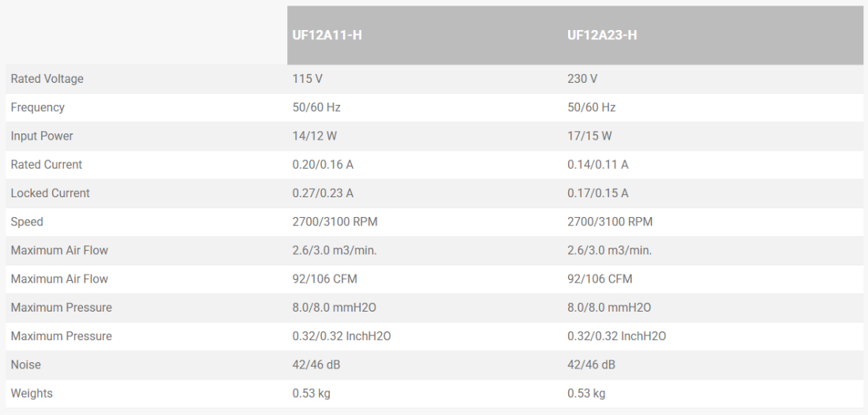Screen dimensions: 868x415
Task: Click the 115 V voltage value
Action: click(x=307, y=79)
